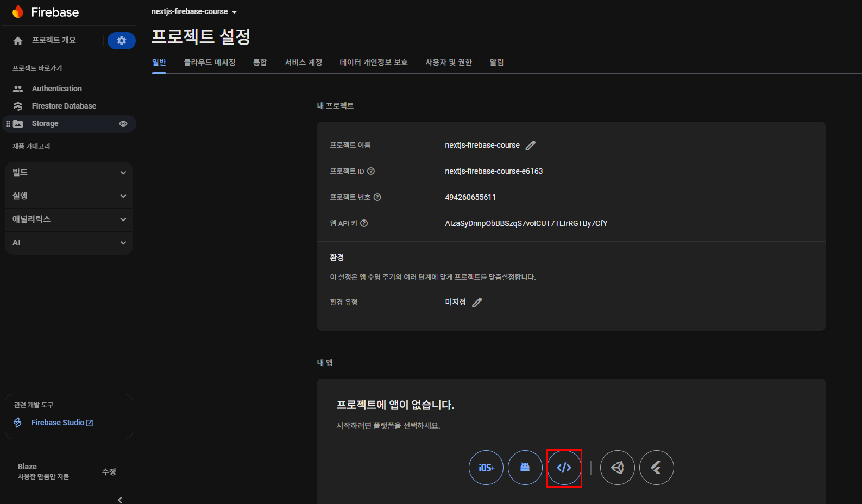This screenshot has width=862, height=504.
Task: Click the Authentication people icon
Action: 18,89
